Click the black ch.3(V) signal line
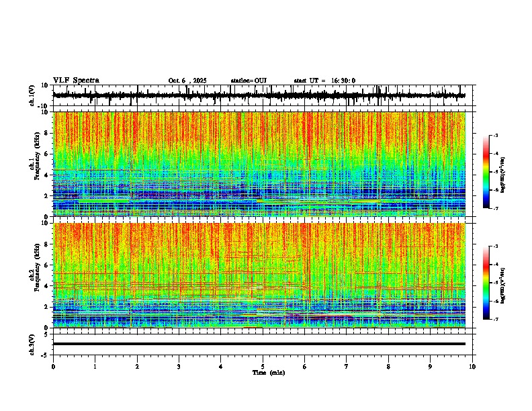This screenshot has height=411, width=532. pyautogui.click(x=259, y=344)
